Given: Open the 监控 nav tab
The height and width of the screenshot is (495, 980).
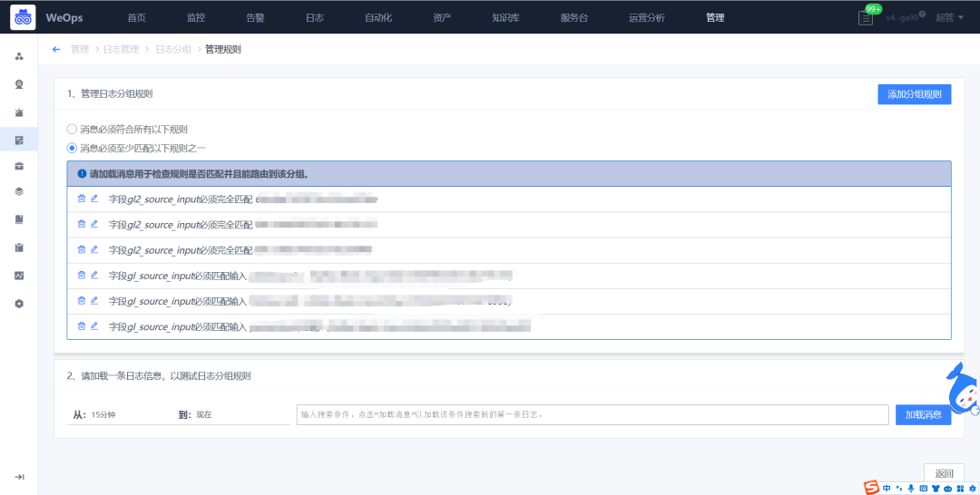Looking at the screenshot, I should pyautogui.click(x=196, y=18).
